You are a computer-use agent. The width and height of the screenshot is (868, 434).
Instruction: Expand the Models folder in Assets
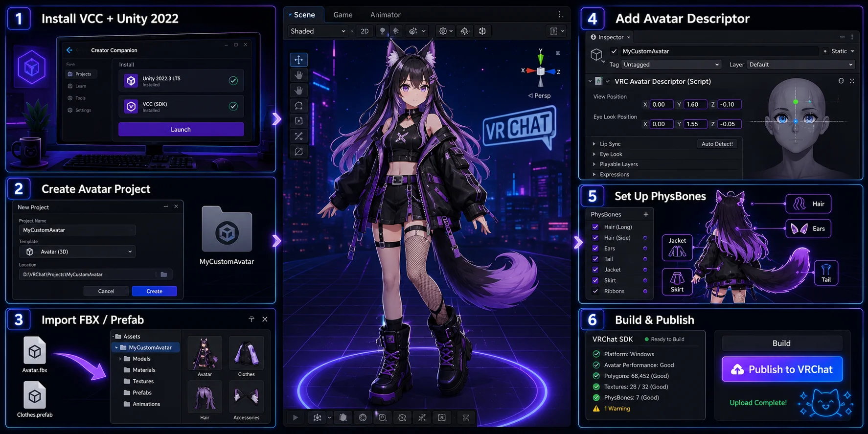point(120,359)
